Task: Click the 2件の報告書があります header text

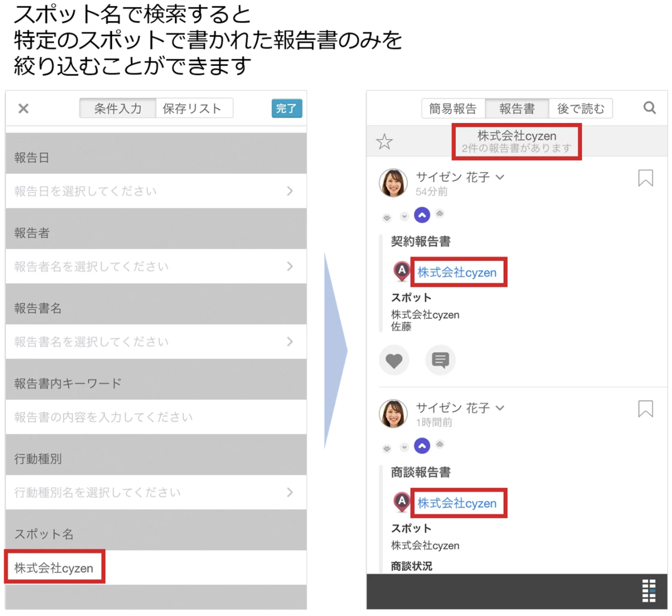Action: [516, 148]
